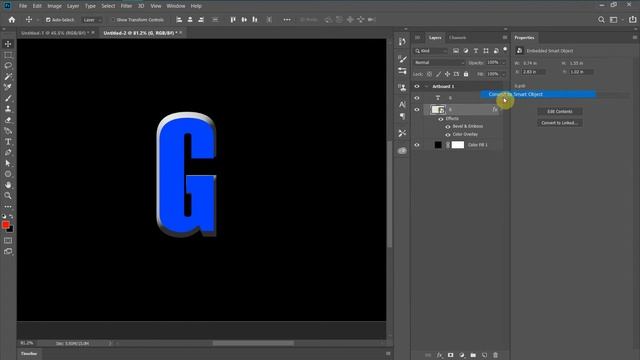
Task: Open the layer filter Kind dropdown
Action: click(x=431, y=51)
